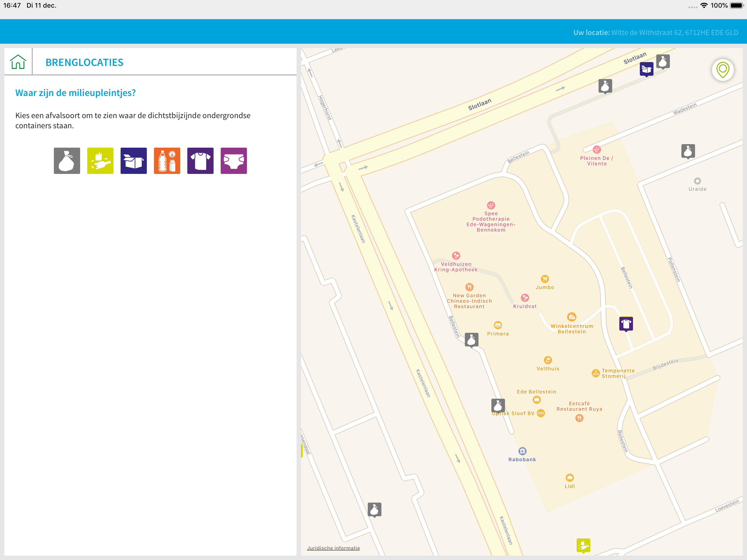Tap the 'Kruidvat' map label
747x560 pixels.
tap(525, 306)
